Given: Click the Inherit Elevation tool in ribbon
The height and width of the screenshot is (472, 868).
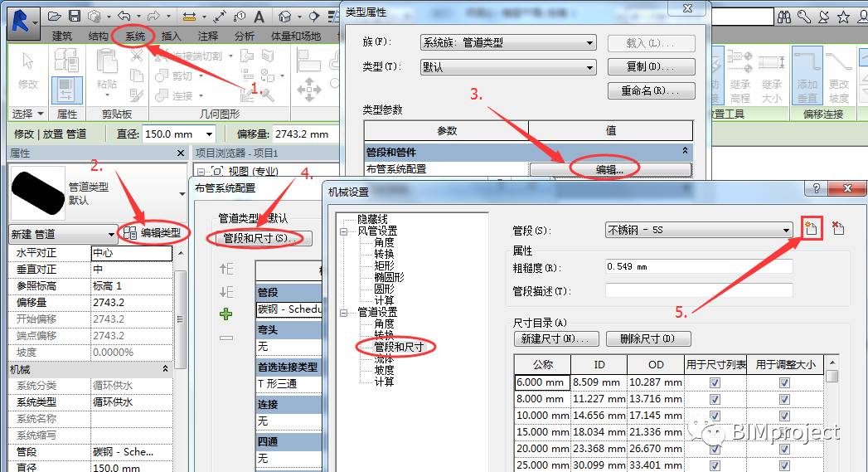Looking at the screenshot, I should tap(739, 75).
